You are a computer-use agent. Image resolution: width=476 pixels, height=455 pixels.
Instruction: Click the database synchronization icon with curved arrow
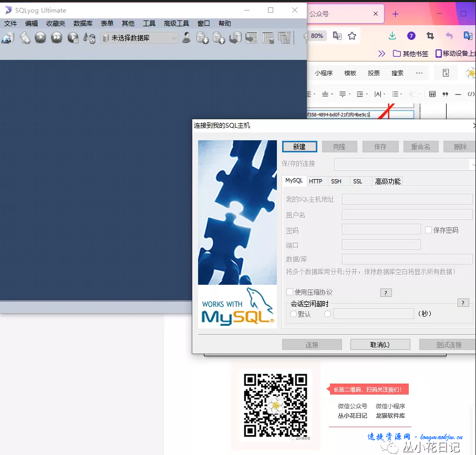(235, 38)
